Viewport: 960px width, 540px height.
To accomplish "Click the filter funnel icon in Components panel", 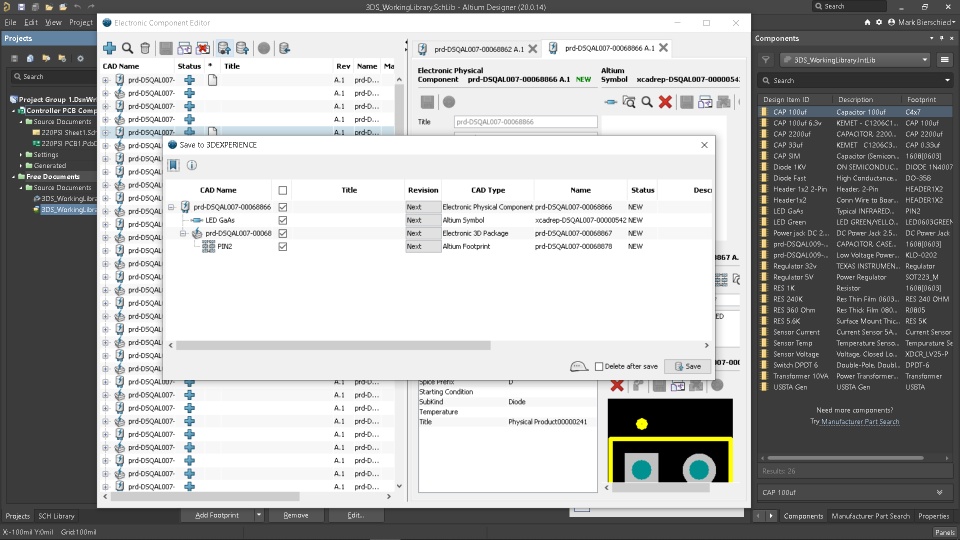I will click(765, 60).
